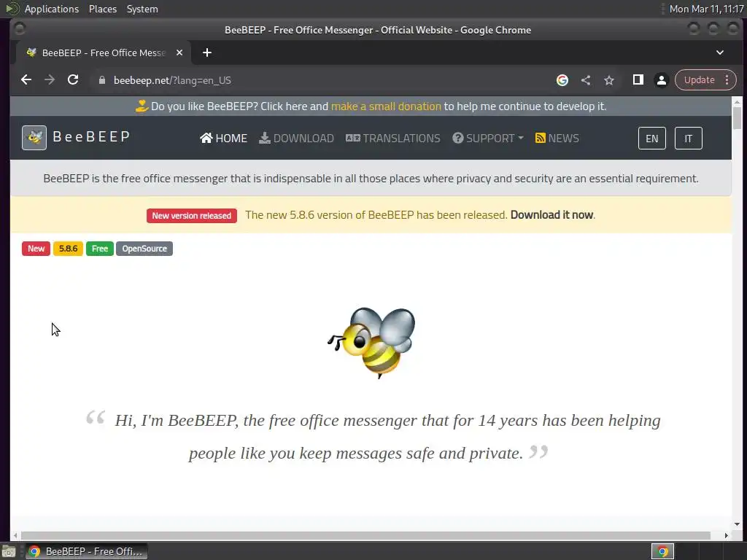Viewport: 747px width, 560px height.
Task: Close the BeeBEEP browser tab
Action: coord(179,52)
